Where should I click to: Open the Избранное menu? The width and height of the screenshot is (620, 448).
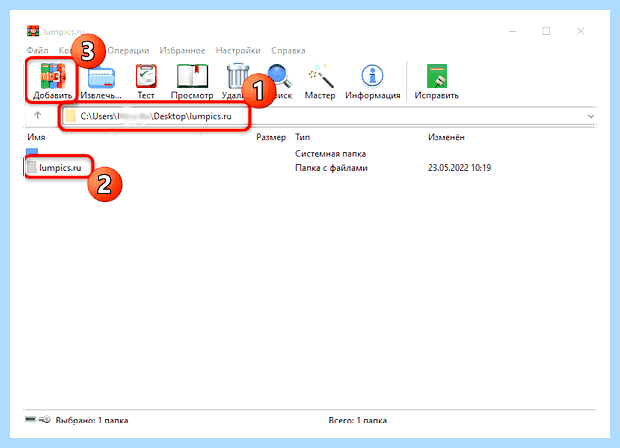[182, 51]
